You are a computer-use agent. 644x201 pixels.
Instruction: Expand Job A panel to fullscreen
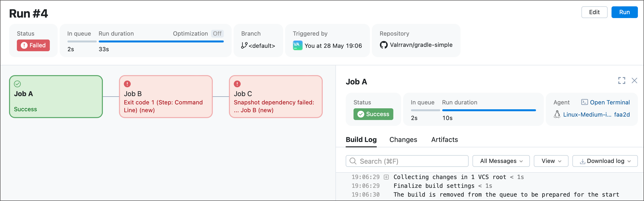pos(622,80)
